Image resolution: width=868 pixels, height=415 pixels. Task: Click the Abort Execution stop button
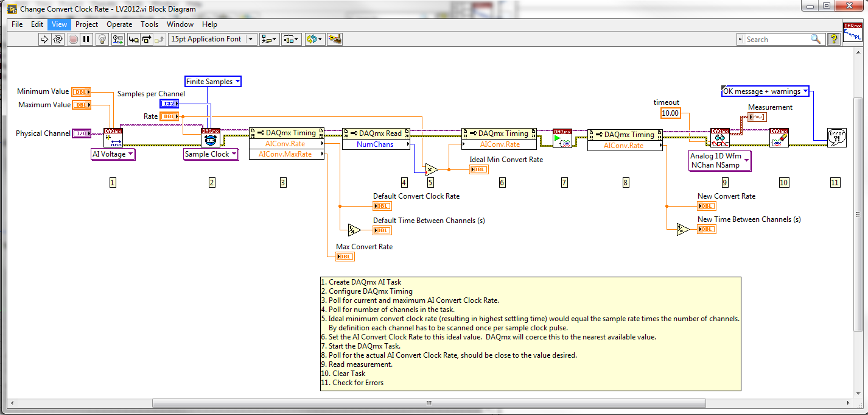pyautogui.click(x=73, y=39)
